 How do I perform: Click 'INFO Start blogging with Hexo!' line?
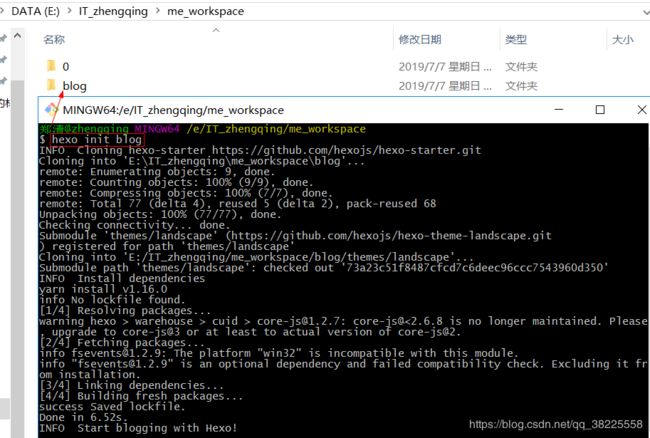coord(138,428)
